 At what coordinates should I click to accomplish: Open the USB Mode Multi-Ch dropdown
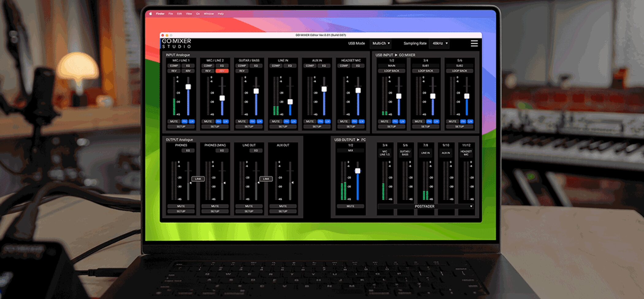coord(381,44)
